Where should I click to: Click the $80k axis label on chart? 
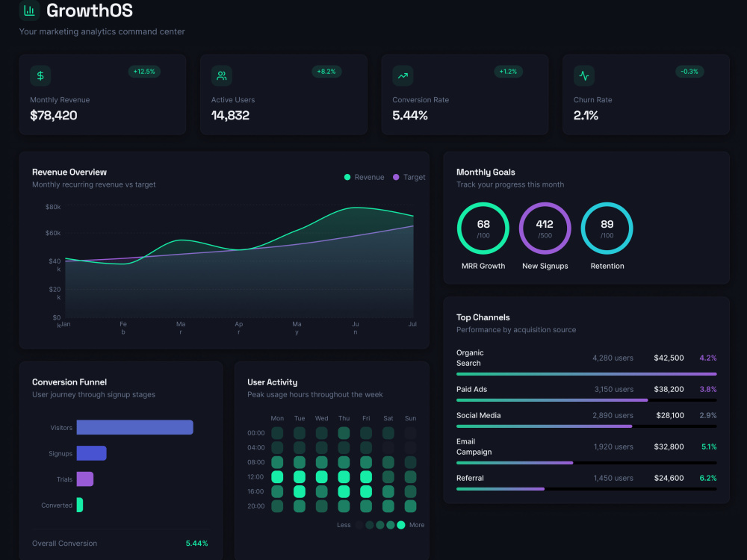tap(53, 207)
